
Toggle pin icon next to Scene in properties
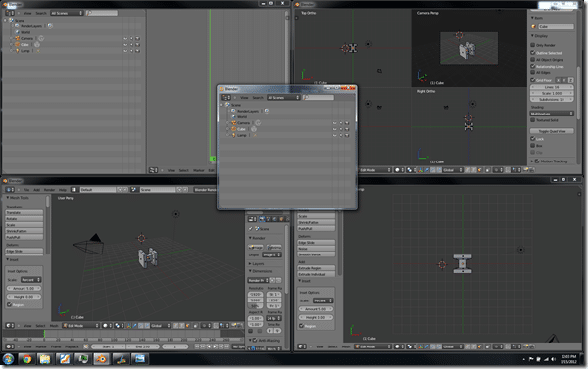(251, 228)
